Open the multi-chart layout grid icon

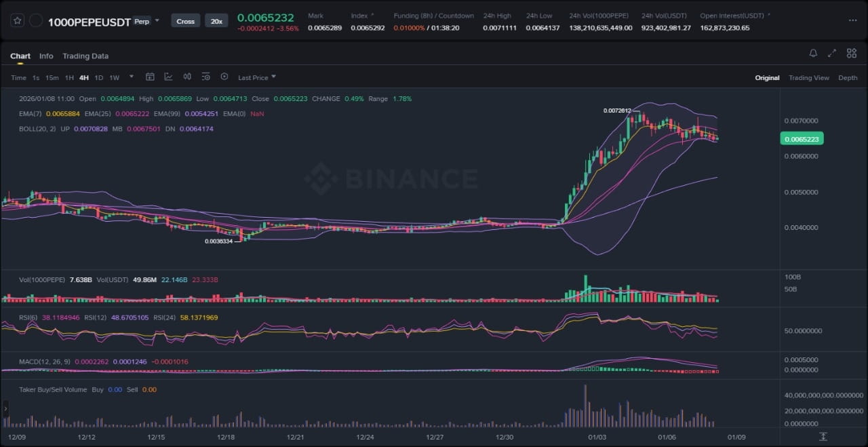(852, 53)
